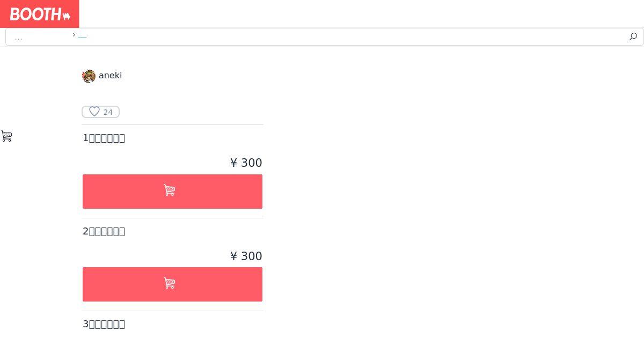Click the breadcrumb chevron separator

coord(74,35)
